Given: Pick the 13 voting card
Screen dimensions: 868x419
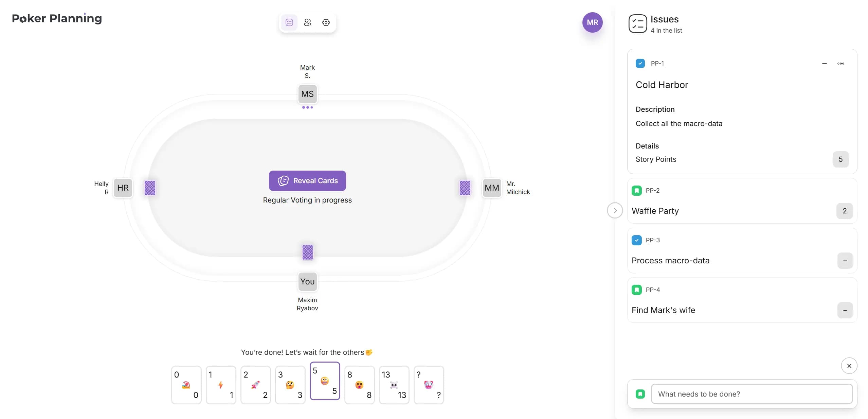Looking at the screenshot, I should tap(394, 385).
